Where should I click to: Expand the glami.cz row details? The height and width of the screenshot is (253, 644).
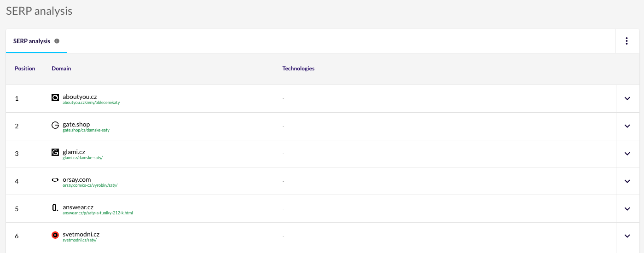pos(627,154)
